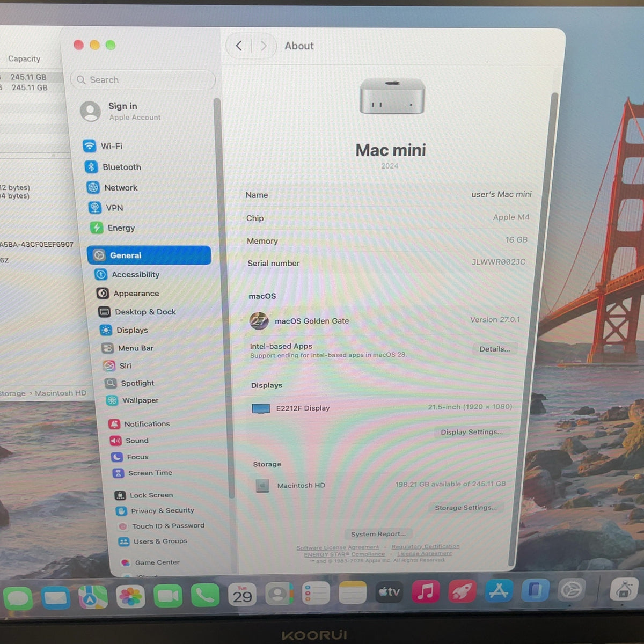
Task: Open Accessibility settings icon
Action: click(101, 274)
